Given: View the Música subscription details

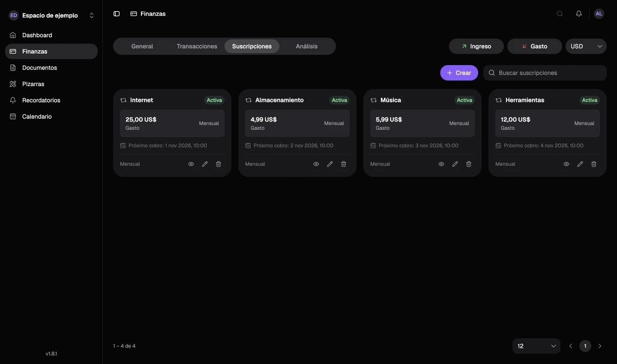Looking at the screenshot, I should pos(441,164).
